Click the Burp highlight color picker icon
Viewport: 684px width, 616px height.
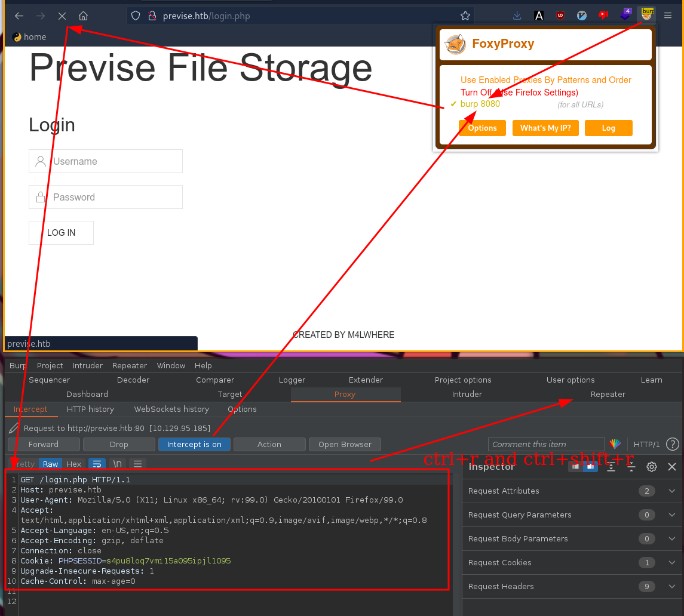[615, 444]
